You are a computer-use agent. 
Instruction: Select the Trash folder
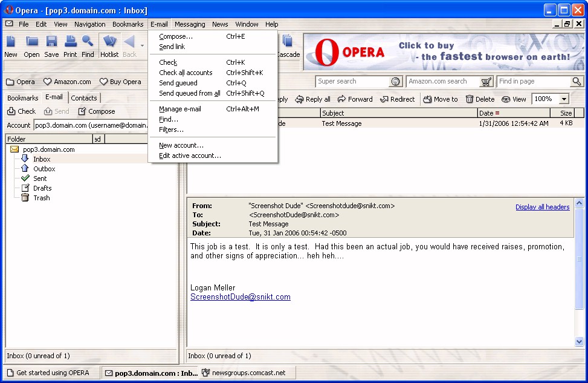pyautogui.click(x=41, y=198)
